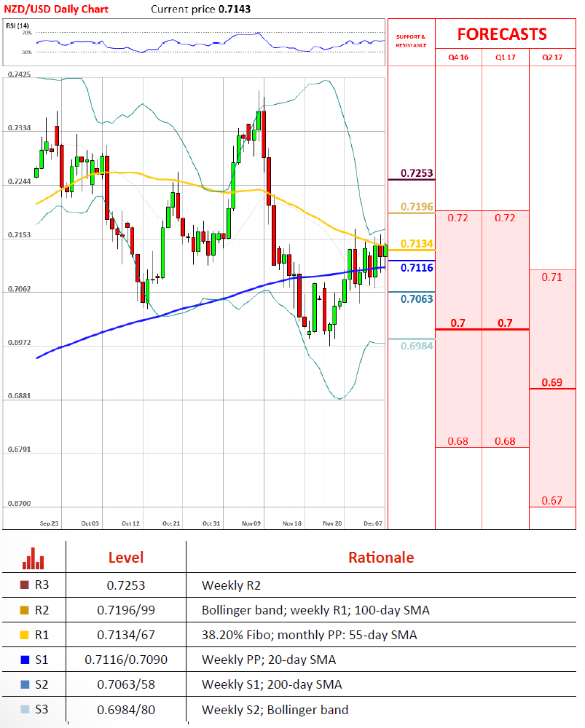
Task: Click the RSI 30% threshold label
Action: [27, 52]
